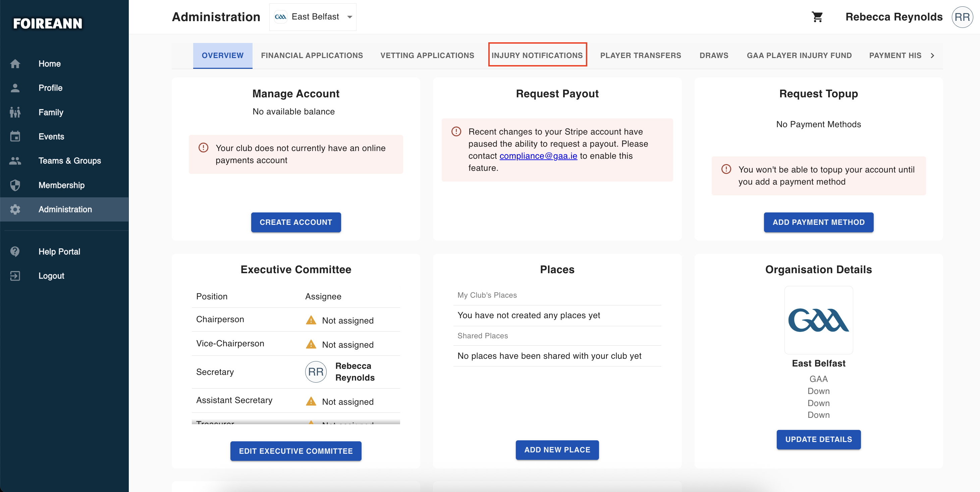Image resolution: width=980 pixels, height=492 pixels.
Task: Open Help Portal menu item
Action: tap(64, 252)
